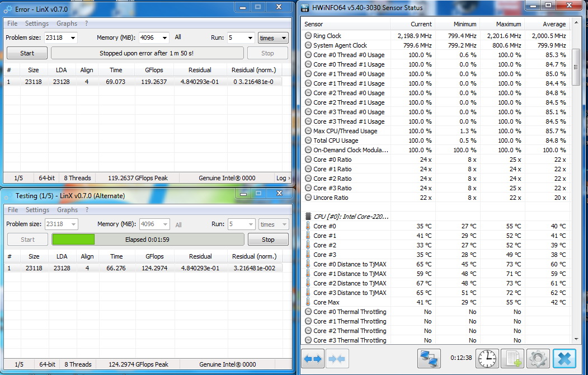
Task: Open File menu in Error LinX window
Action: coord(12,24)
